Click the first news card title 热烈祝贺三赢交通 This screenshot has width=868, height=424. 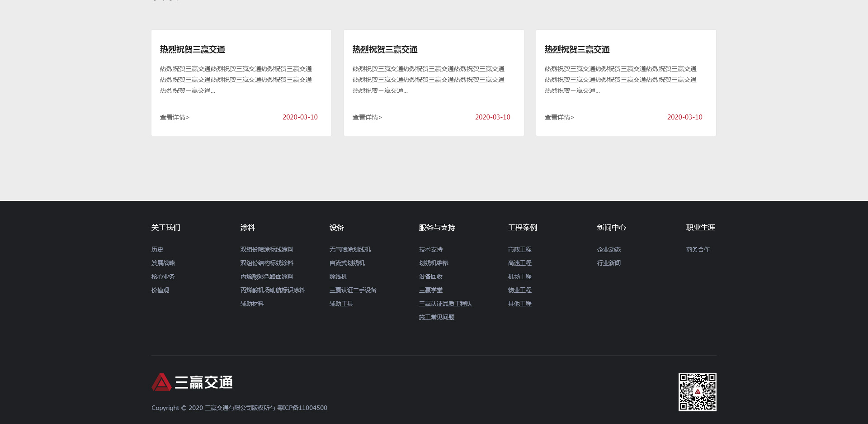[193, 49]
